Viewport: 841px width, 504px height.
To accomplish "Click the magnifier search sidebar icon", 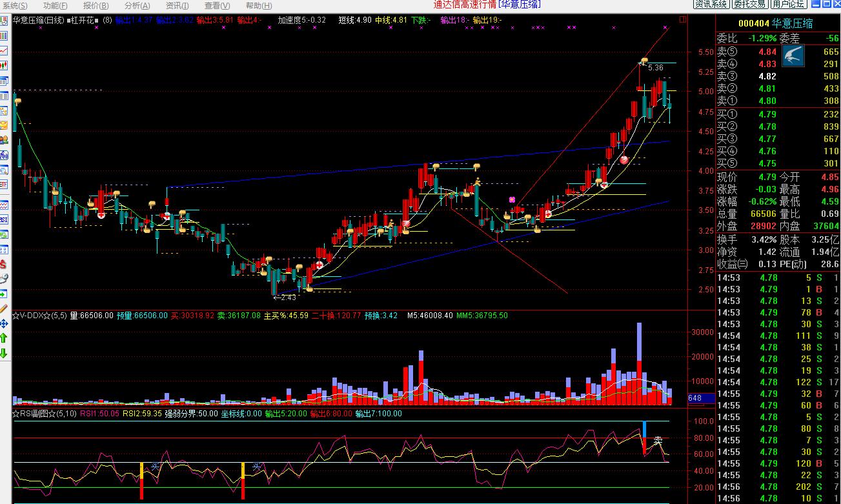I will (x=4, y=170).
